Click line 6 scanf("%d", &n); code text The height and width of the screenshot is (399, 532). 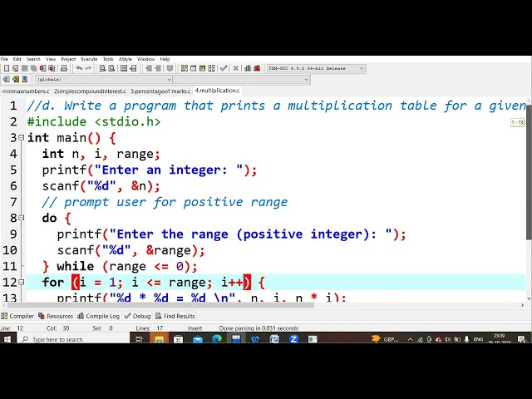tap(101, 186)
